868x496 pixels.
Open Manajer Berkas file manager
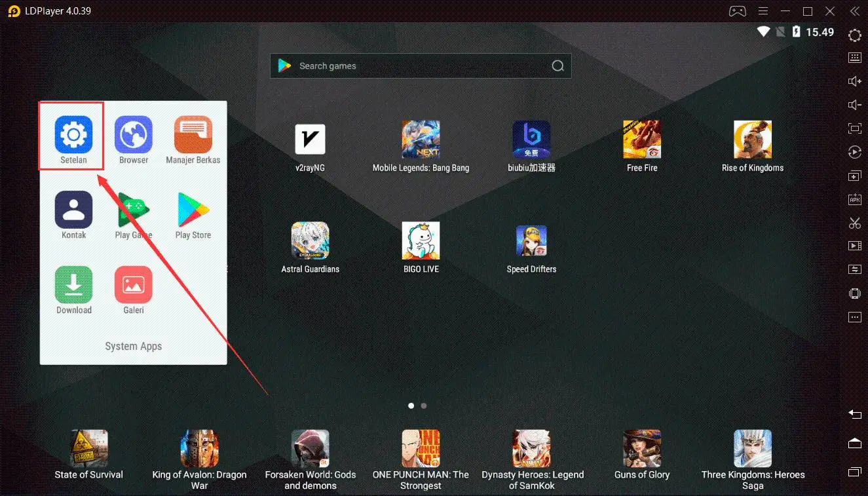tap(193, 135)
